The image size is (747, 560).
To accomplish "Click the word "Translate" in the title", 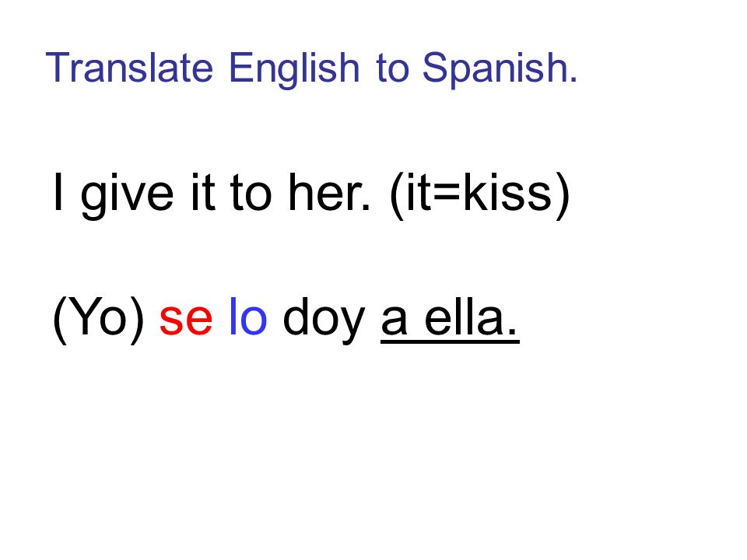I will click(x=129, y=68).
